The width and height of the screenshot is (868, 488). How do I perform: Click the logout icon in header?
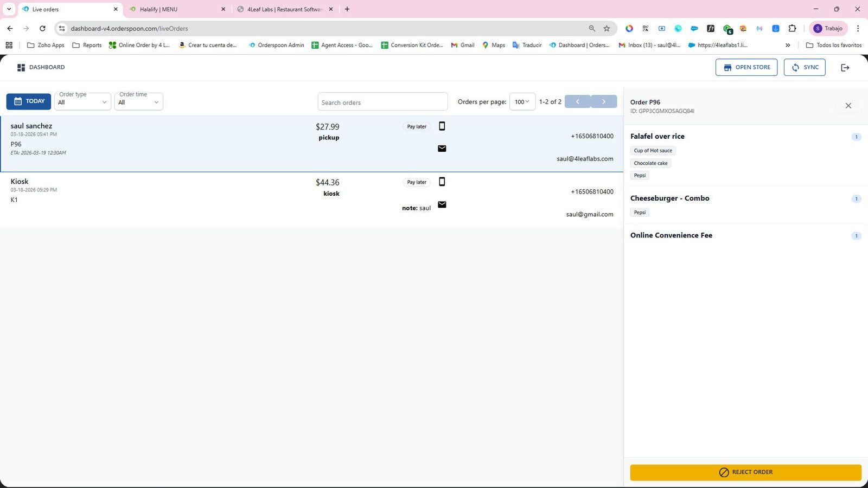(x=845, y=68)
